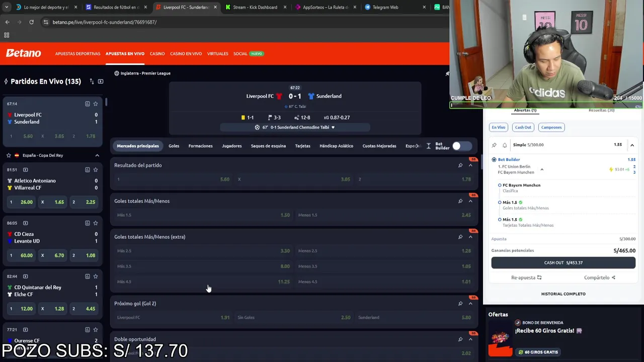Image resolution: width=644 pixels, height=362 pixels.
Task: Select draw odds 1.28 in Quintanar del Rey match
Action: tap(53, 309)
